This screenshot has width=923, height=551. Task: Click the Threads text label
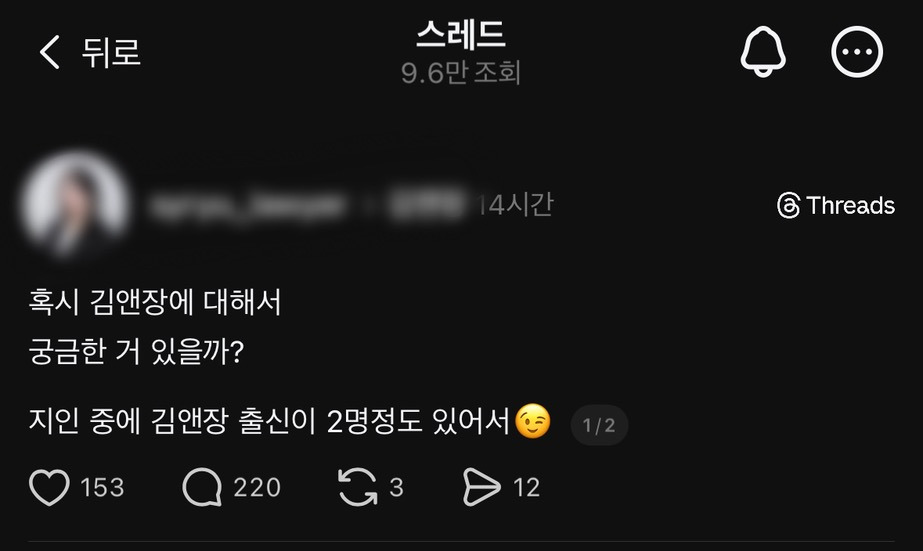pyautogui.click(x=851, y=205)
